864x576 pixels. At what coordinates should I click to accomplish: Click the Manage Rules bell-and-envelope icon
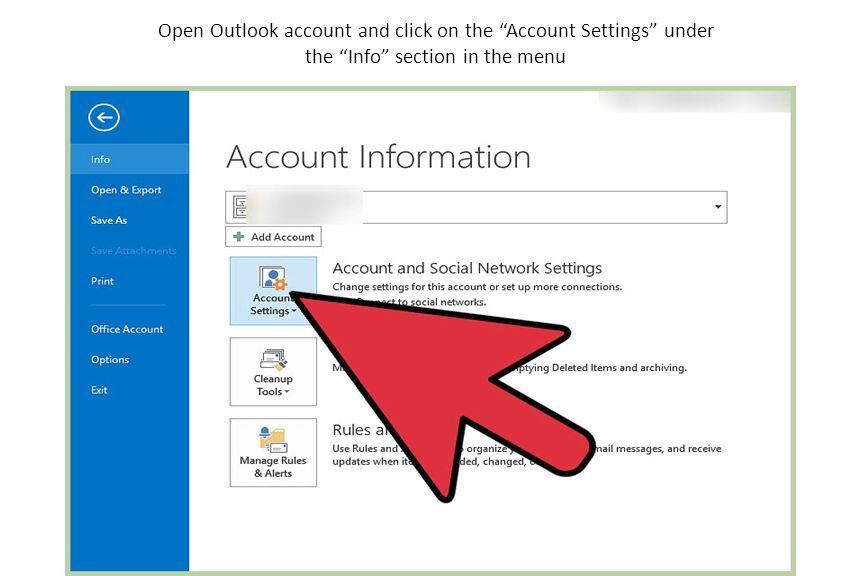click(x=273, y=440)
